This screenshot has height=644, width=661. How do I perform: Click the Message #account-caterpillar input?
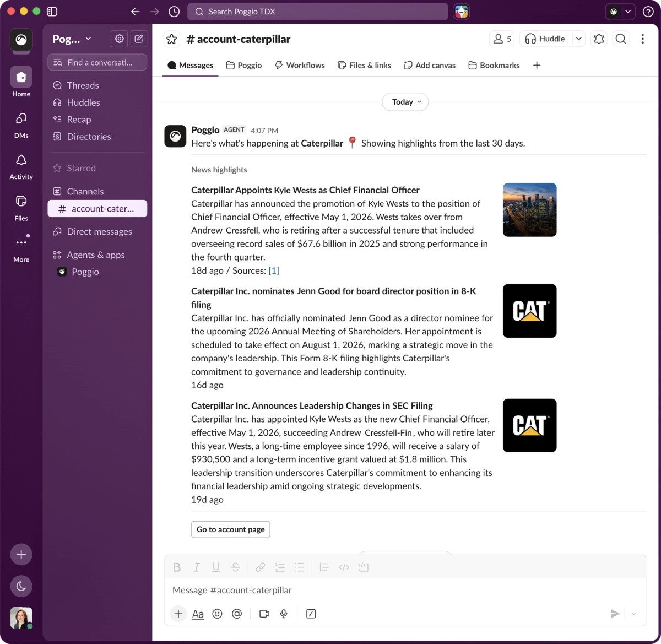point(405,590)
